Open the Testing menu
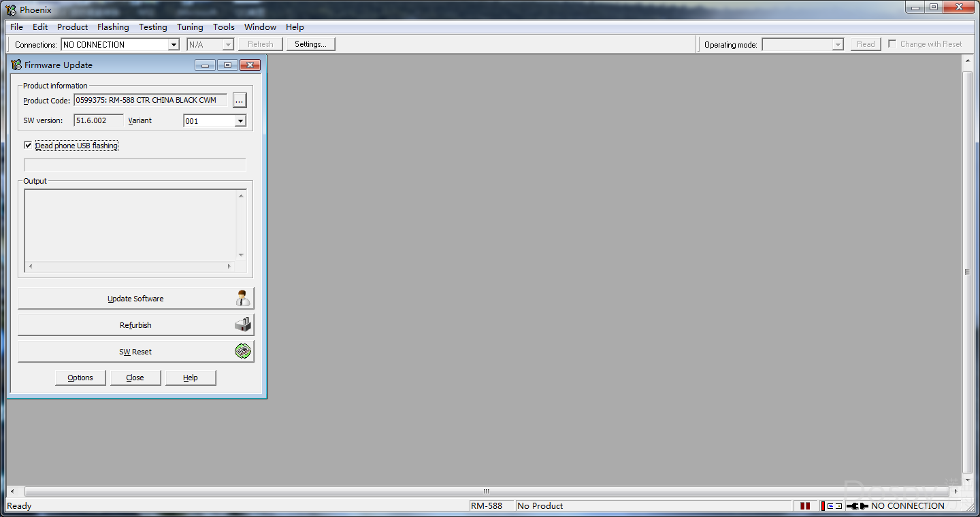 pyautogui.click(x=153, y=27)
